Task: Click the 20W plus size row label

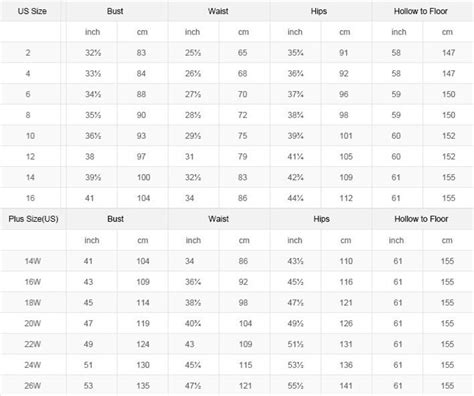Action: point(33,323)
